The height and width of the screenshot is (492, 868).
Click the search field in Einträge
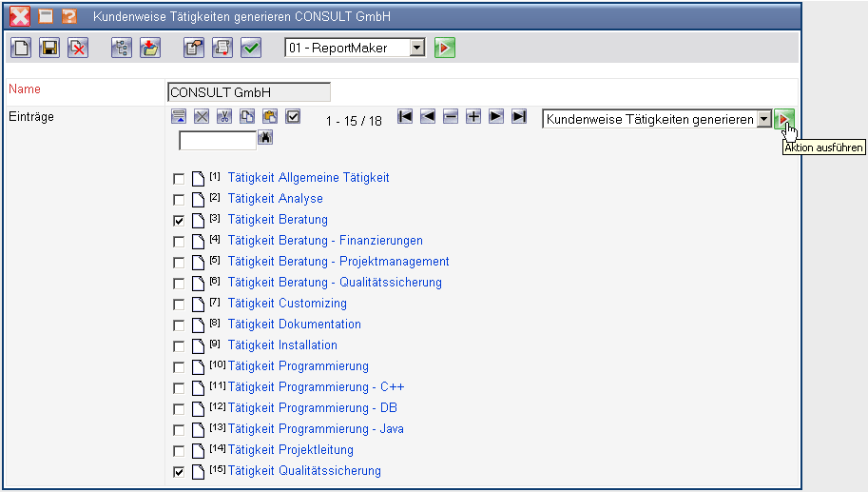[x=218, y=141]
